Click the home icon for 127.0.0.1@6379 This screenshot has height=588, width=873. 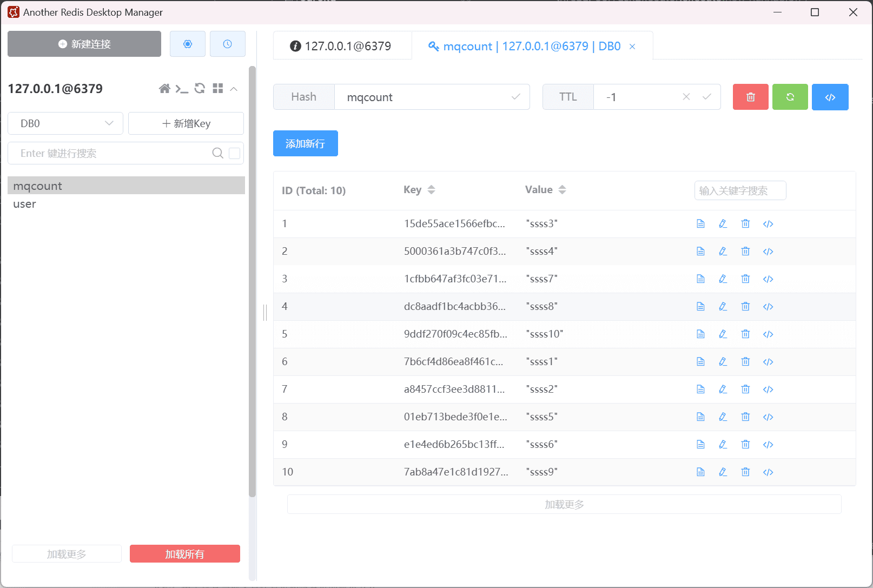coord(164,89)
